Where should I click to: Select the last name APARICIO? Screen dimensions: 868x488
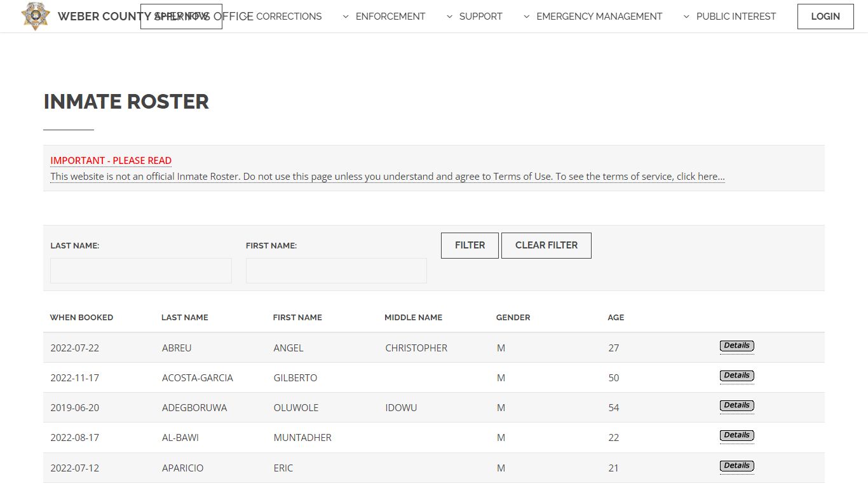pos(183,468)
